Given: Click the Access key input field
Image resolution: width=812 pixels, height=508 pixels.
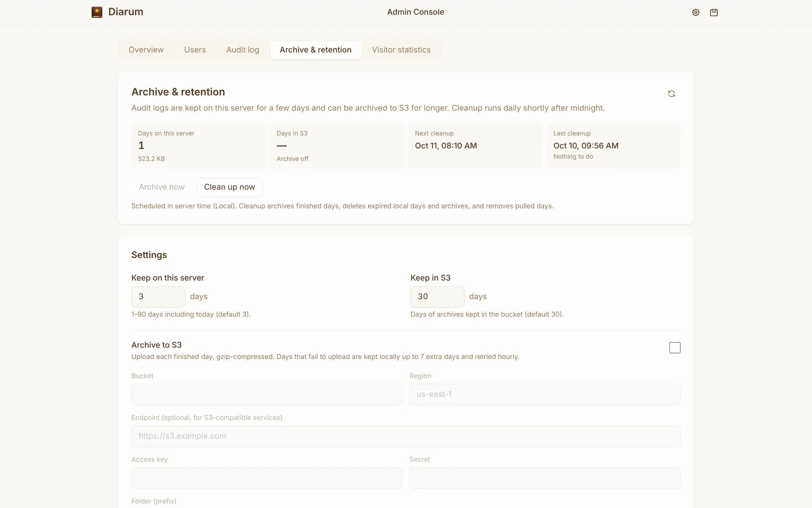Looking at the screenshot, I should coord(267,478).
